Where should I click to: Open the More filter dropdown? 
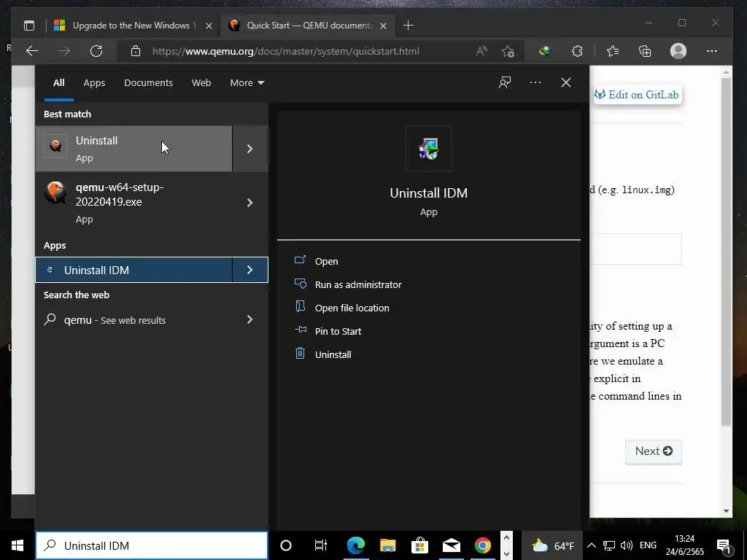(x=247, y=83)
